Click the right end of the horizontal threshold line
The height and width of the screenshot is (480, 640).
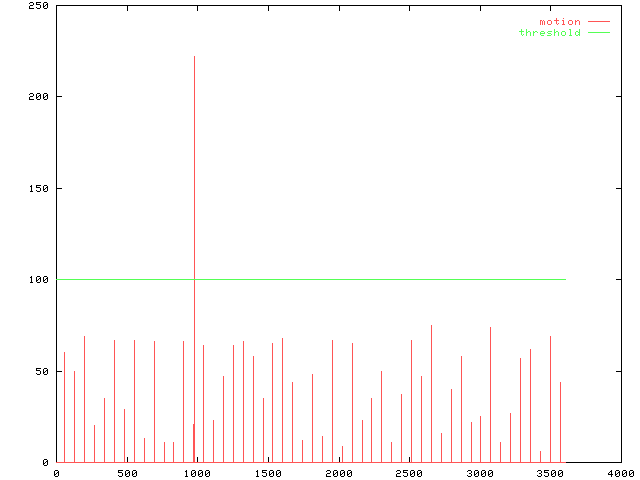565,279
